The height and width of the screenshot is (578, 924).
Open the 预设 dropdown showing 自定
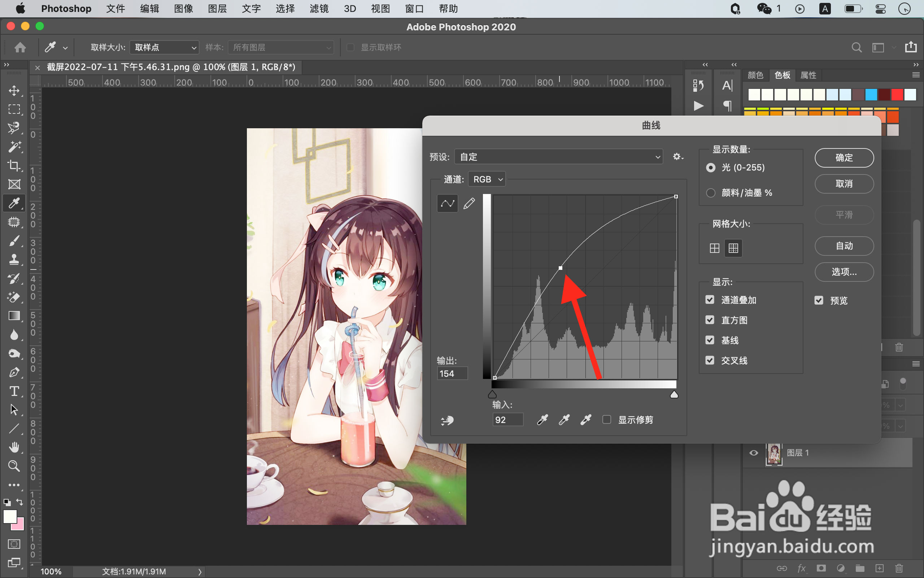559,157
